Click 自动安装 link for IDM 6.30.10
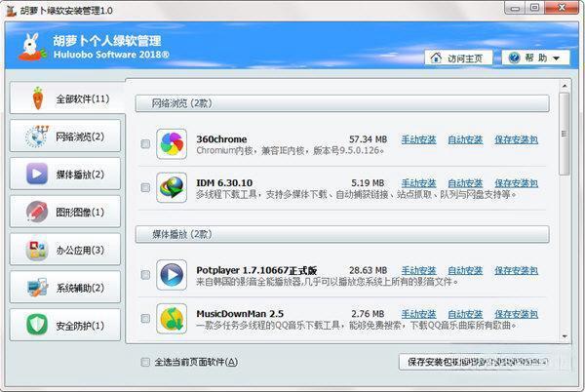Screen dimensions: 585x392 465,183
